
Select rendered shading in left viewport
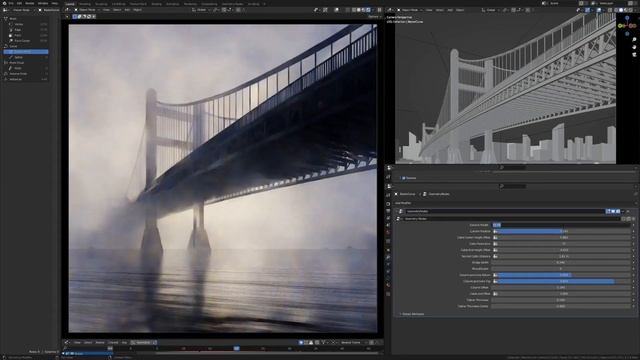pyautogui.click(x=368, y=9)
